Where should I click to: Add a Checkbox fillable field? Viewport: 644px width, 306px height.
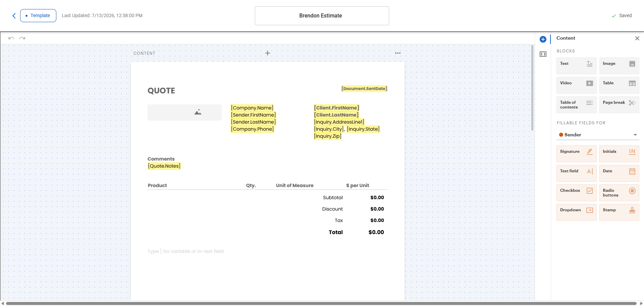[576, 193]
